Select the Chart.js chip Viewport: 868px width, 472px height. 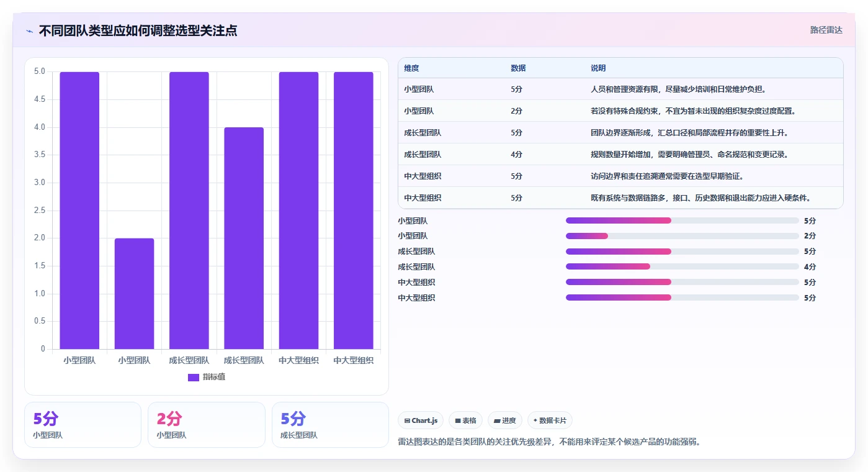coord(421,420)
